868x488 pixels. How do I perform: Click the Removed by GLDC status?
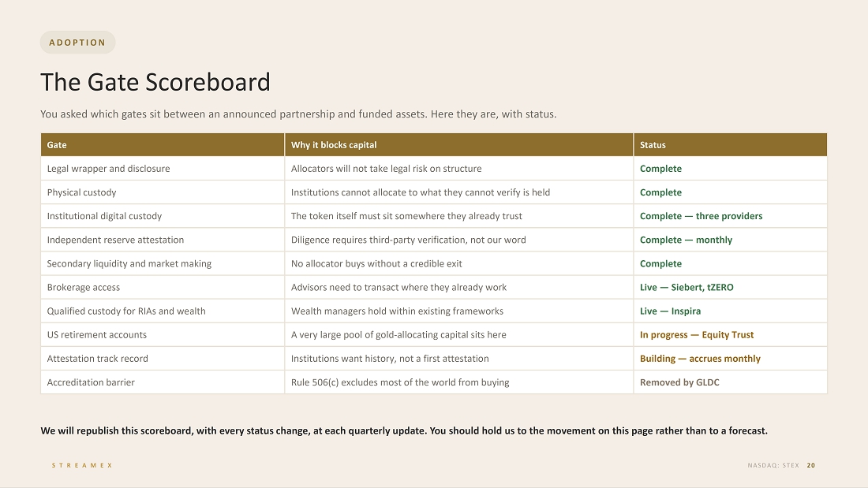click(x=679, y=383)
